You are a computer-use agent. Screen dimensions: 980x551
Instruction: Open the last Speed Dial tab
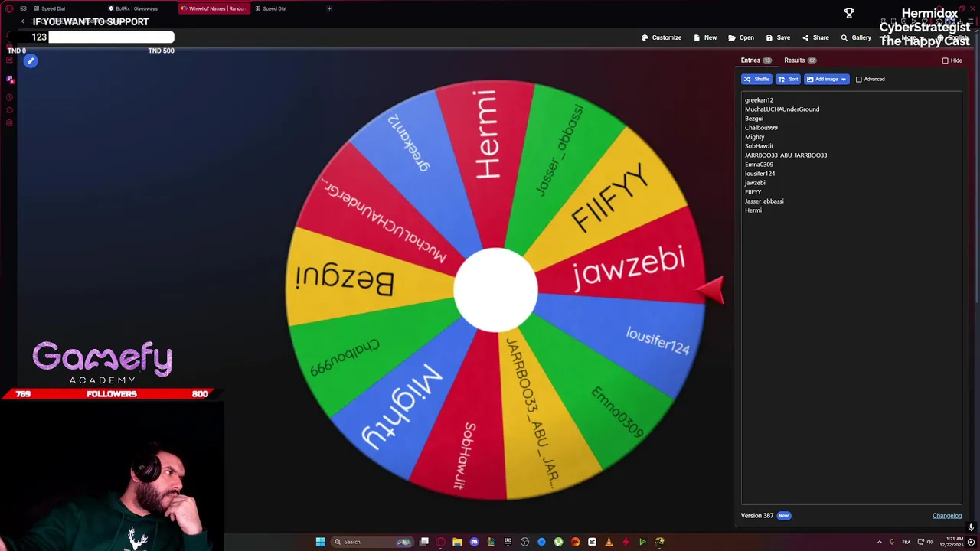pos(271,8)
